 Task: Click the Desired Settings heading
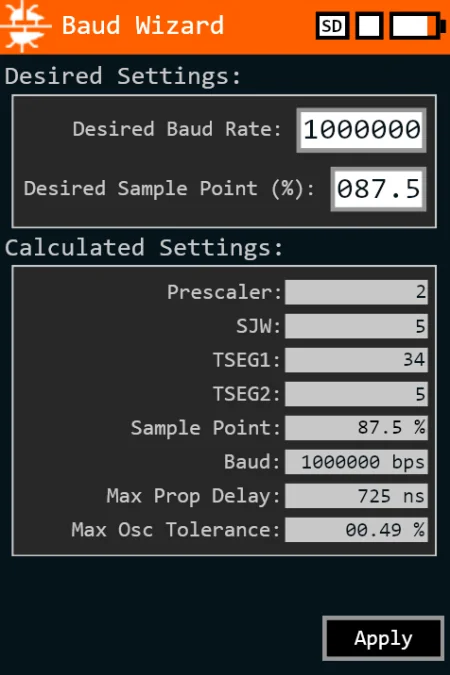[x=123, y=77]
